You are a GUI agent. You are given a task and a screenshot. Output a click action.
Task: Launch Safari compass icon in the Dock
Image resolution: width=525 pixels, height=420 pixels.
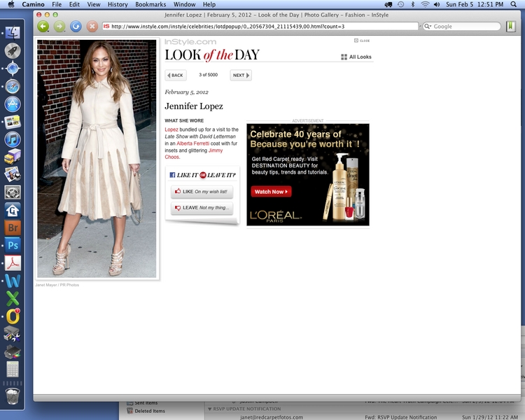[x=13, y=86]
